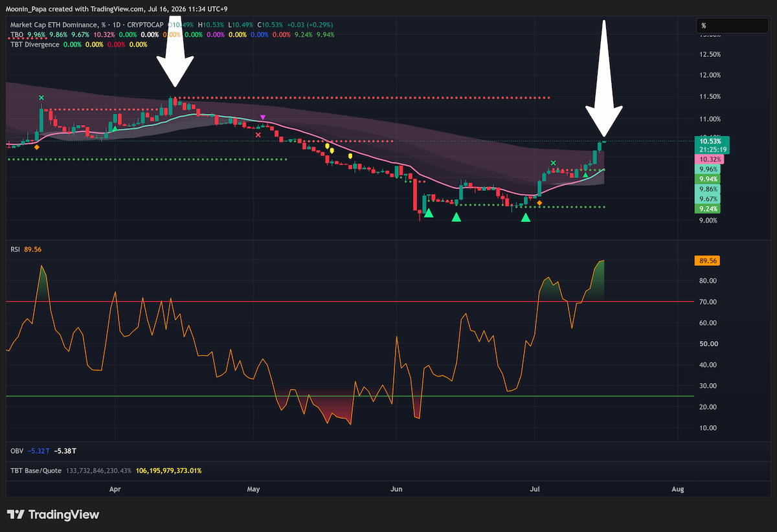Expand the OBV pane label
This screenshot has height=532, width=777.
[17, 450]
